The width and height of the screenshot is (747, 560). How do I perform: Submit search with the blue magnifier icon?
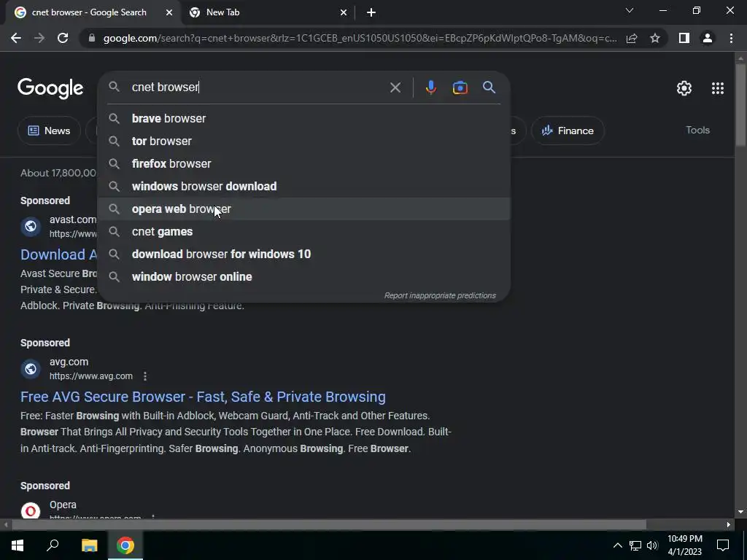click(489, 87)
